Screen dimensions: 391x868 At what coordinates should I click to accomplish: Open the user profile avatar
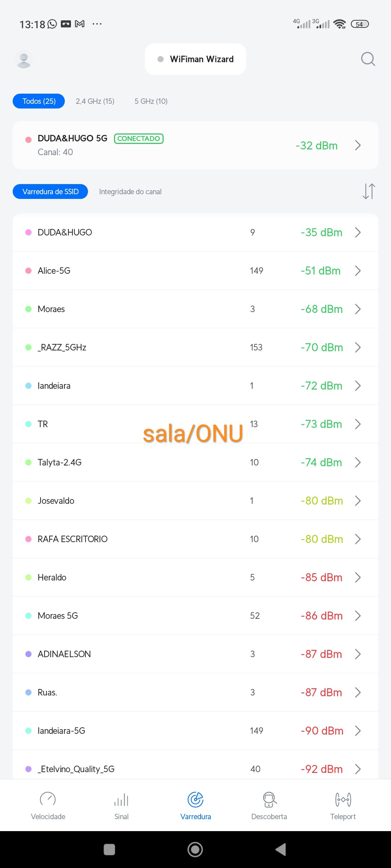pos(24,59)
